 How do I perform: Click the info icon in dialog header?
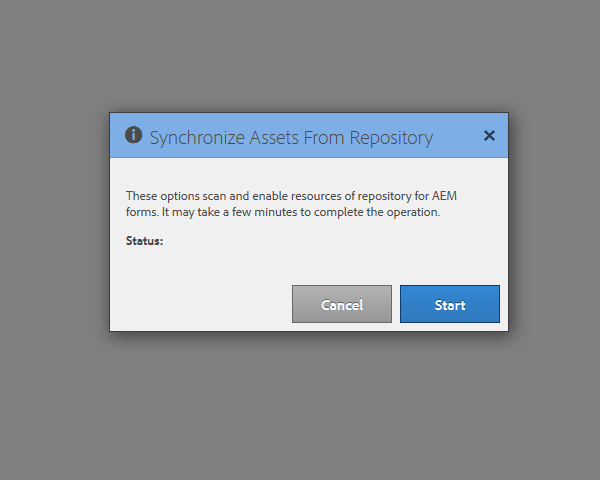point(134,135)
